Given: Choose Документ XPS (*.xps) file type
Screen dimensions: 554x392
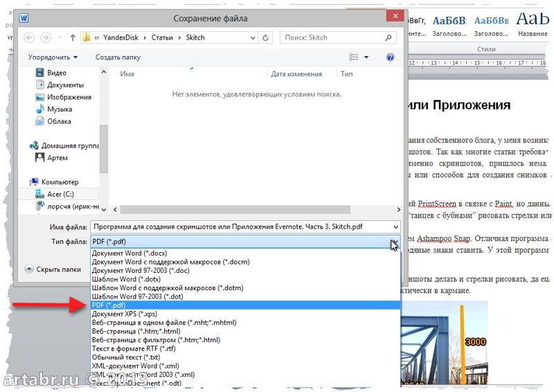Looking at the screenshot, I should [x=245, y=314].
